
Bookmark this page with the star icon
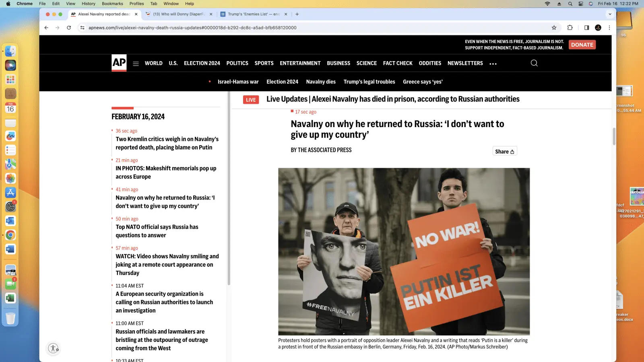click(x=554, y=28)
